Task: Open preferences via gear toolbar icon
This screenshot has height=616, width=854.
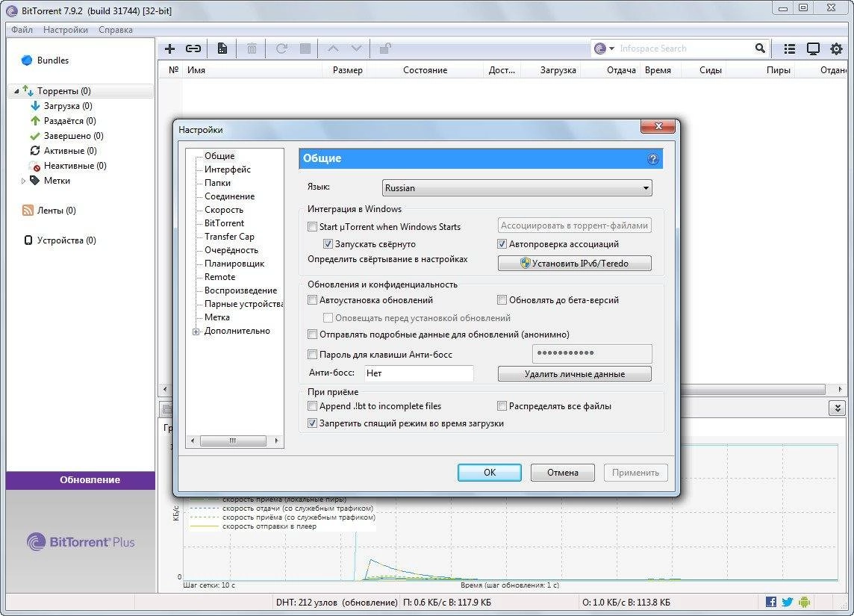Action: (836, 49)
